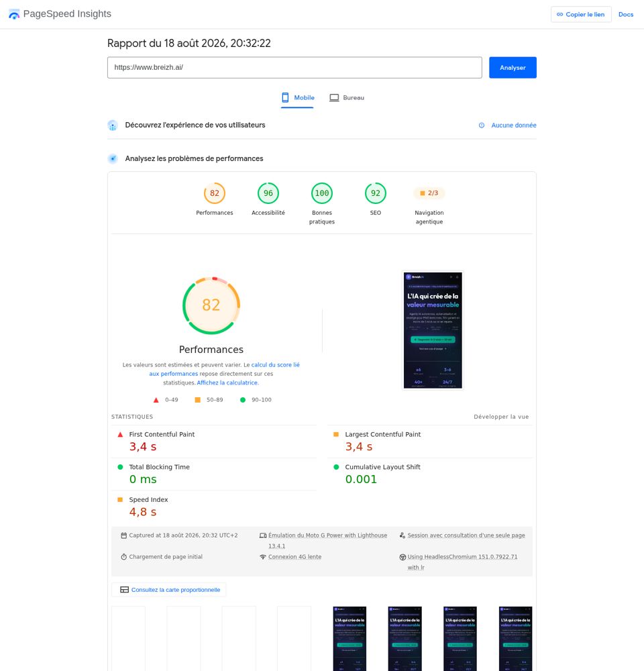644x671 pixels.
Task: Click the green circle 90–100 legend icon
Action: [243, 400]
